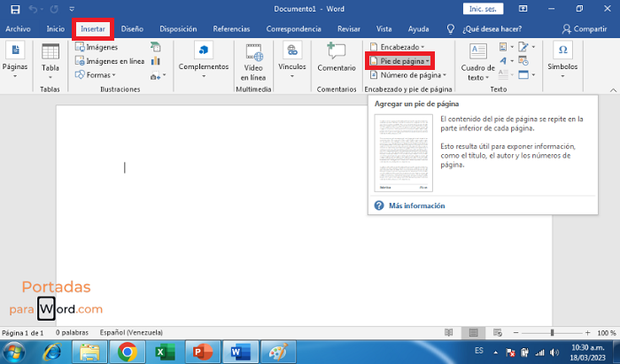Image resolution: width=620 pixels, height=364 pixels.
Task: Collapse the ribbon with the chevron arrow
Action: [x=613, y=90]
